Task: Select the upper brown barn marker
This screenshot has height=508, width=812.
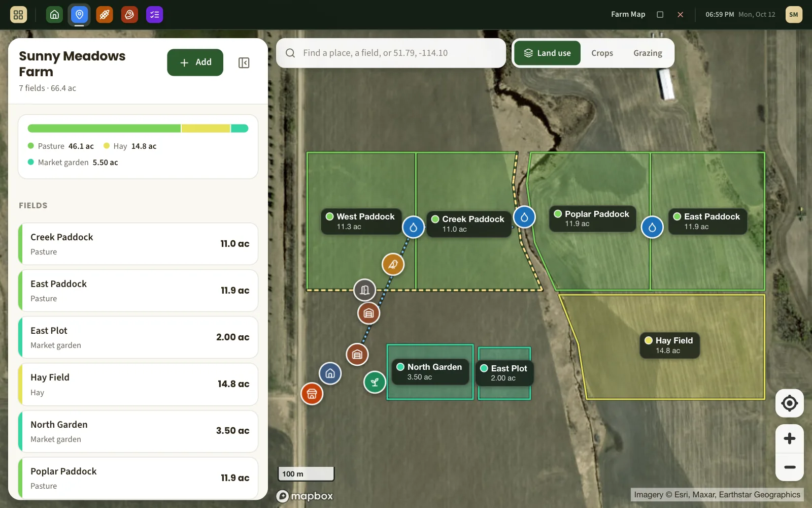Action: point(368,313)
